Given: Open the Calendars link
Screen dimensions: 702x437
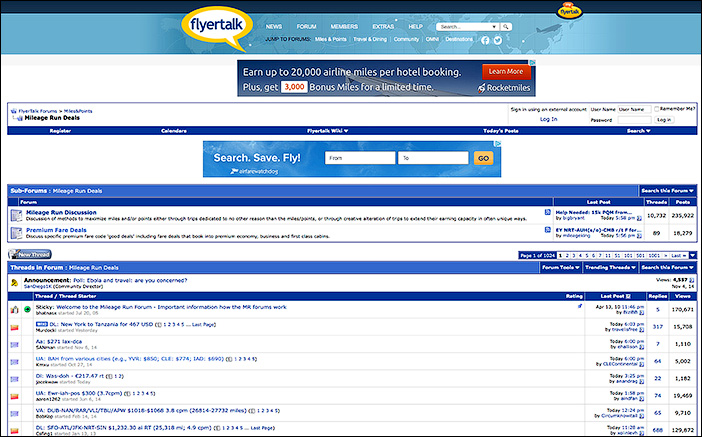Looking at the screenshot, I should pyautogui.click(x=174, y=131).
